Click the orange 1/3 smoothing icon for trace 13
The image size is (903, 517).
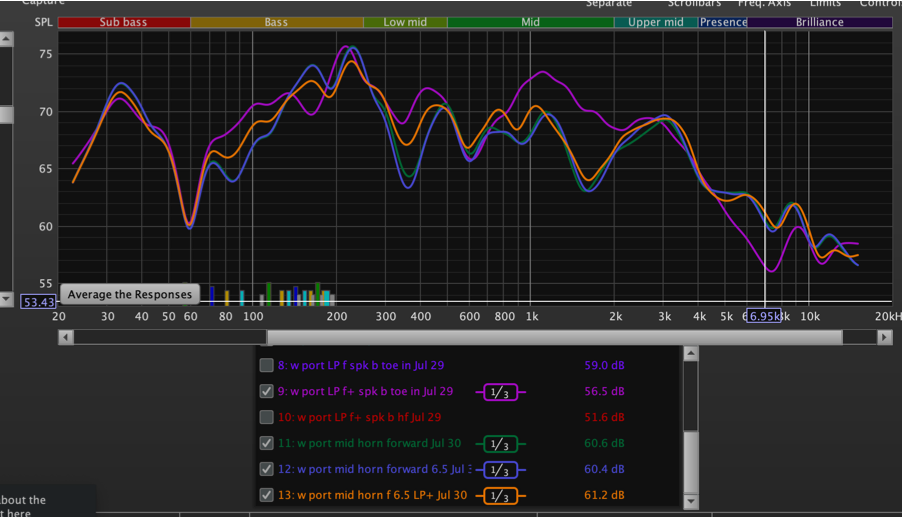(501, 496)
